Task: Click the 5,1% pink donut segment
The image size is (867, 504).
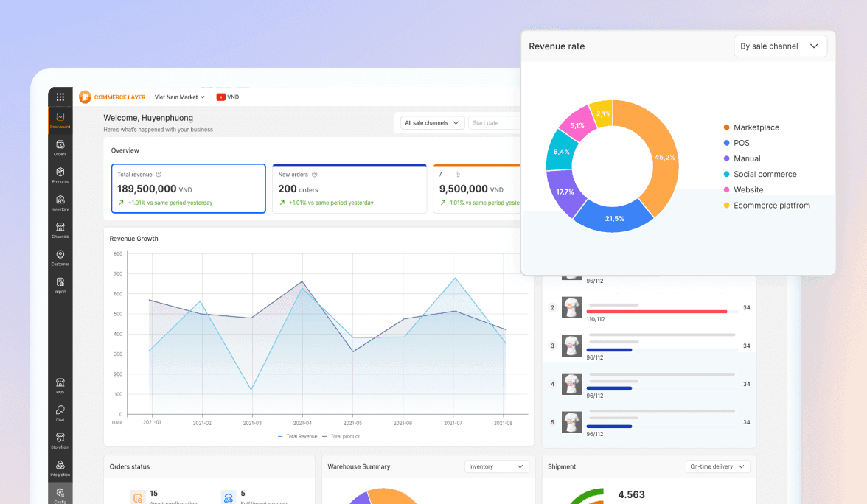Action: click(577, 125)
